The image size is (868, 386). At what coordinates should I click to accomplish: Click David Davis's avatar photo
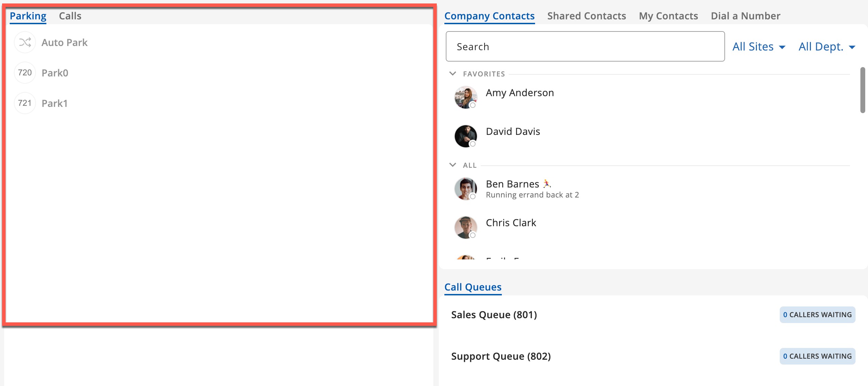pyautogui.click(x=465, y=136)
